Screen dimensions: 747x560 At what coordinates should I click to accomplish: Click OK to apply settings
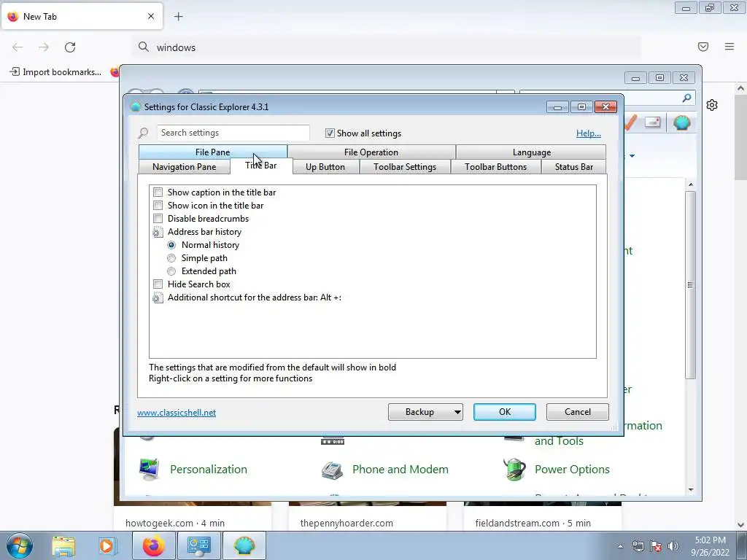click(505, 412)
